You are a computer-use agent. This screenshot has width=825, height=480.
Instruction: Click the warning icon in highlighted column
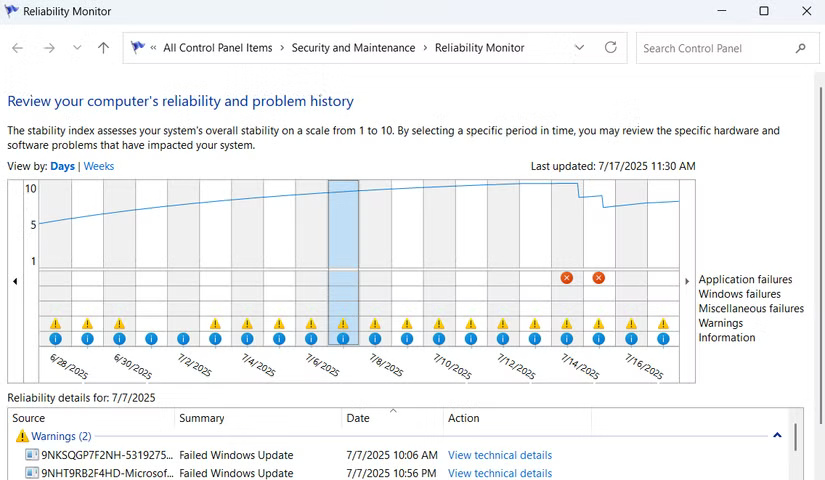[343, 324]
